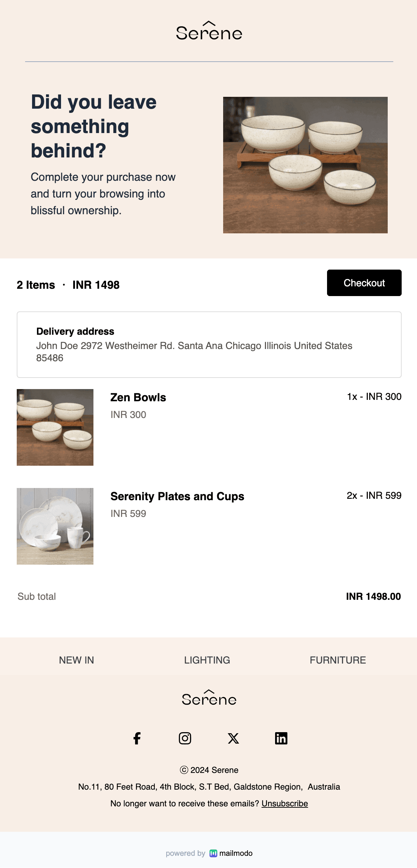Open the NEW IN category
The height and width of the screenshot is (868, 417).
pos(76,660)
